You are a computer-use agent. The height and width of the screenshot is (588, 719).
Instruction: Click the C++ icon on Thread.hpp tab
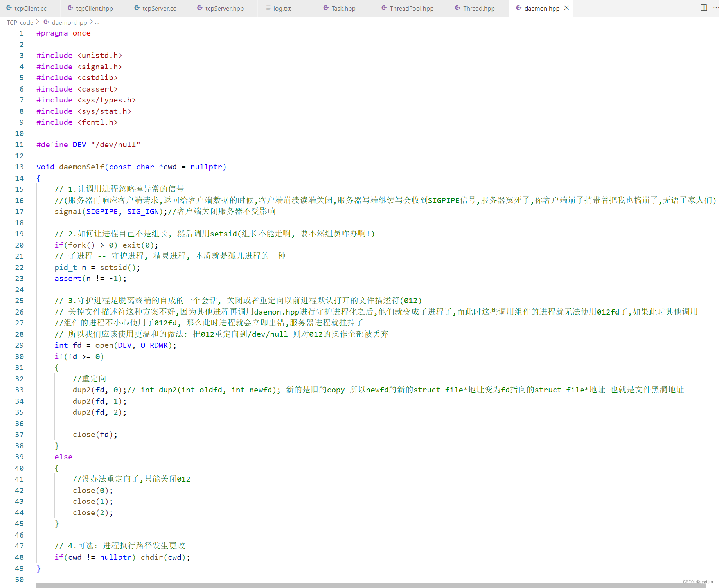point(458,8)
